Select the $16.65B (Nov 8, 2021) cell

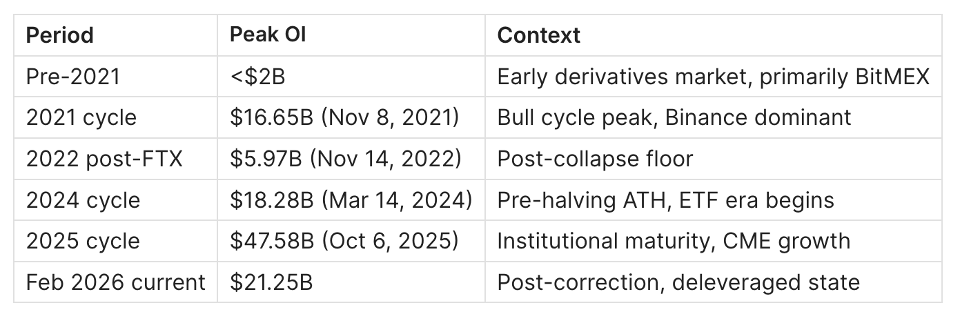pos(345,117)
